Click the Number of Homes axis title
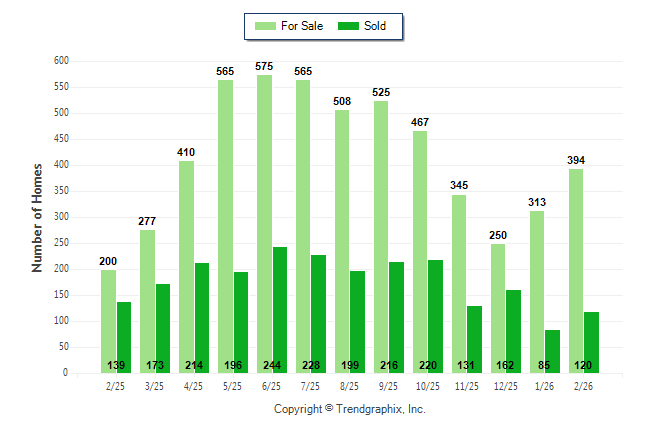Image resolution: width=646 pixels, height=434 pixels. [37, 217]
